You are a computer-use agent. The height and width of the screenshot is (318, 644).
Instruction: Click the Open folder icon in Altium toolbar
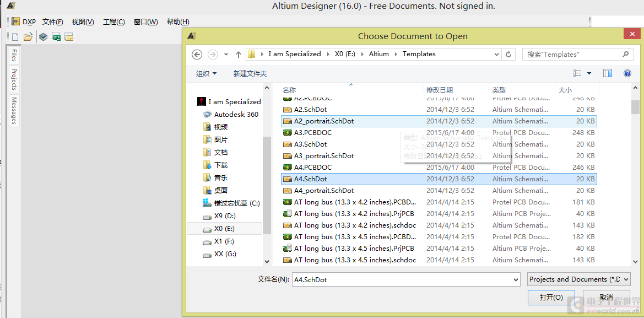28,37
